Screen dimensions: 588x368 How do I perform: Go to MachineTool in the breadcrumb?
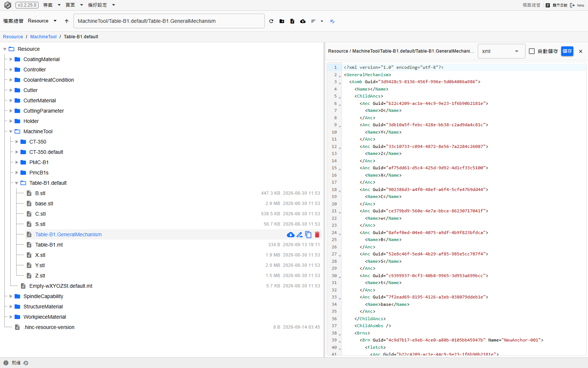43,37
